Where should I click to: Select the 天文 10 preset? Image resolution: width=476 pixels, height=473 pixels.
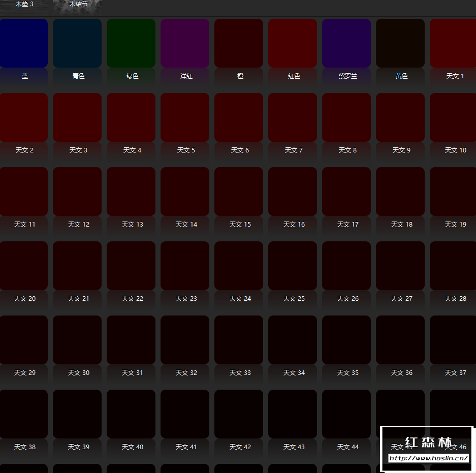[453, 117]
